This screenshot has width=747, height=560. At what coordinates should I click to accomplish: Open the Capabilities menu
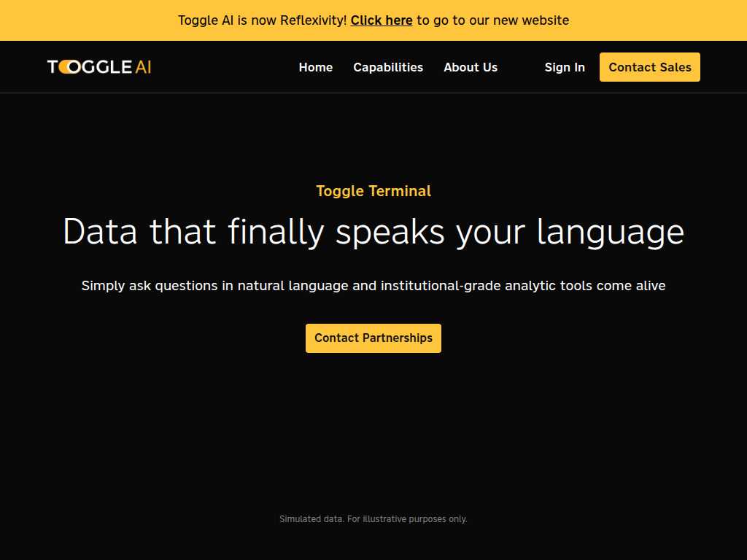(x=388, y=68)
